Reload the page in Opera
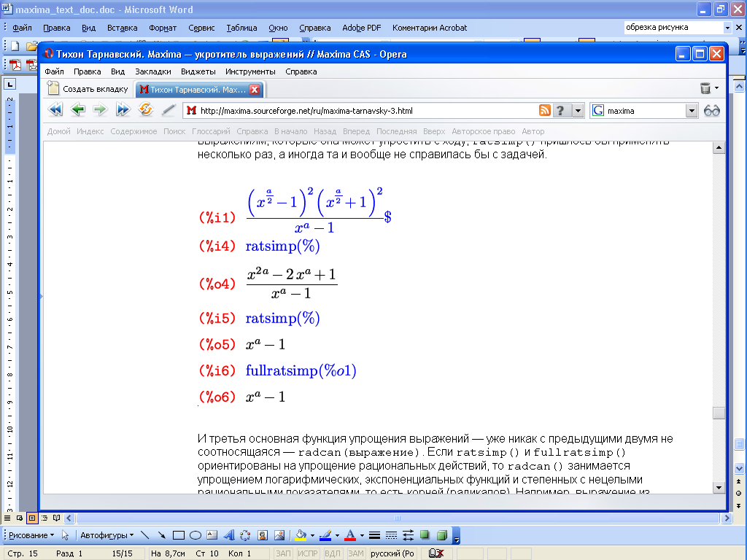Screen dimensions: 747x560 coord(146,110)
